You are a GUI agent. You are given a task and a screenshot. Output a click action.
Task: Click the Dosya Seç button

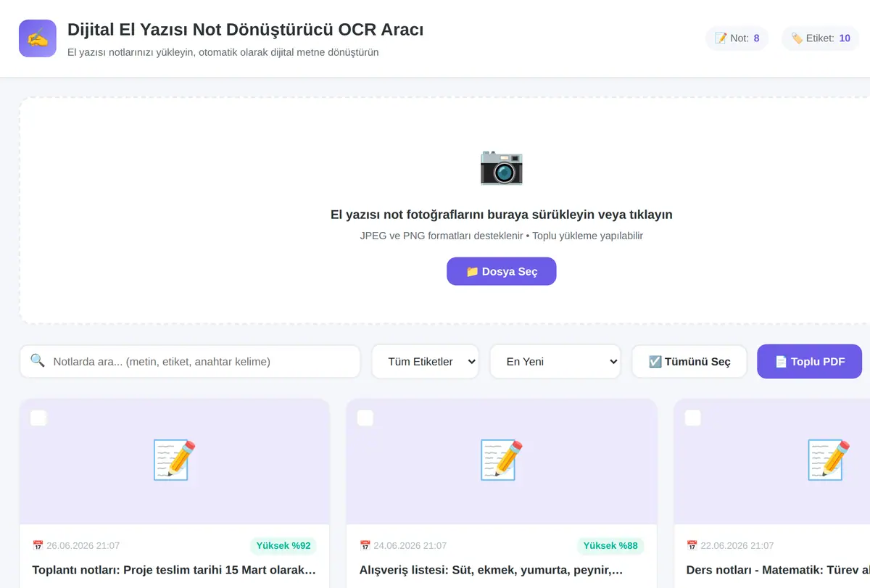[502, 271]
